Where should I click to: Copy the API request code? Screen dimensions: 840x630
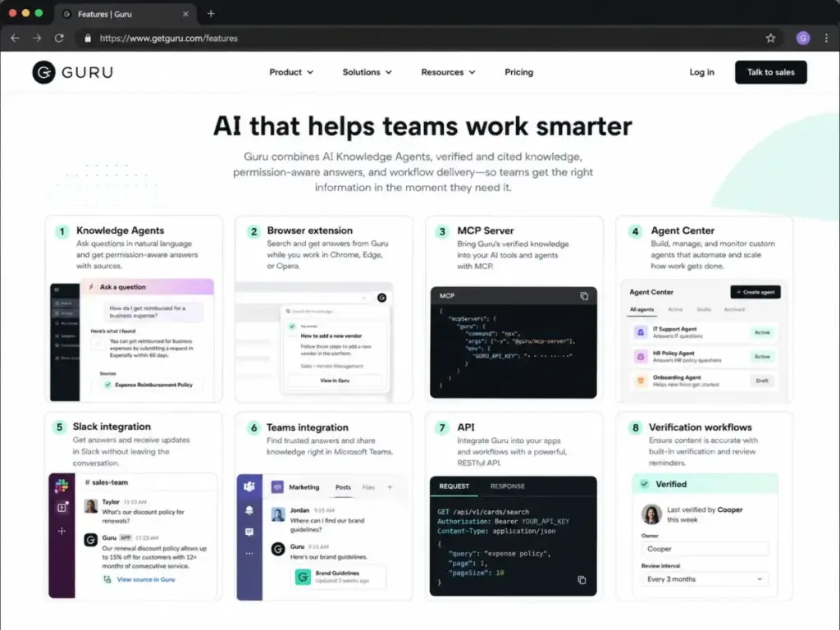(x=582, y=580)
